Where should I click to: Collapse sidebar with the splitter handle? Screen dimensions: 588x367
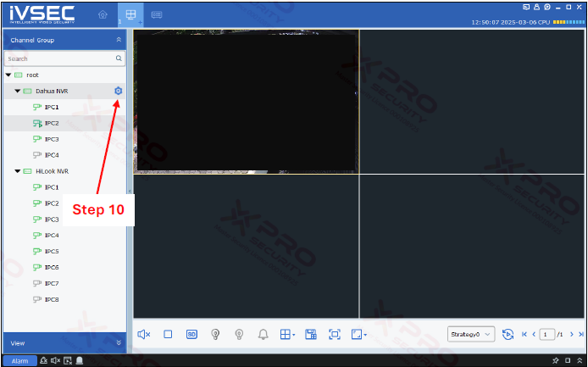point(130,191)
